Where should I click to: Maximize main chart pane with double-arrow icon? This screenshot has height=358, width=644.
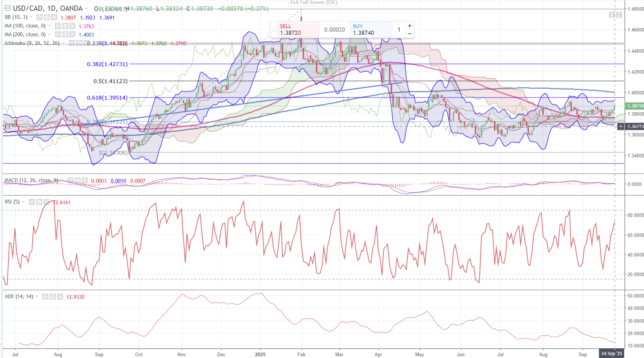click(x=619, y=15)
